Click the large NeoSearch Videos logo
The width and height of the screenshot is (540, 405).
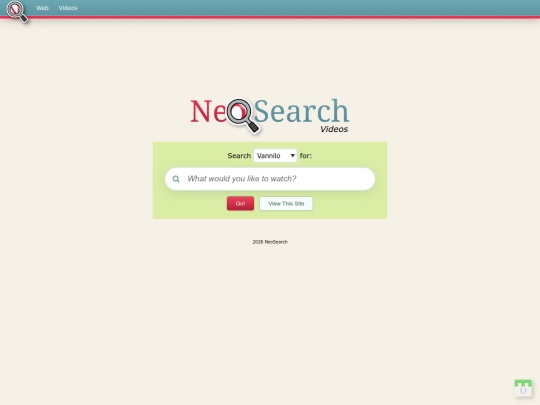pos(270,115)
